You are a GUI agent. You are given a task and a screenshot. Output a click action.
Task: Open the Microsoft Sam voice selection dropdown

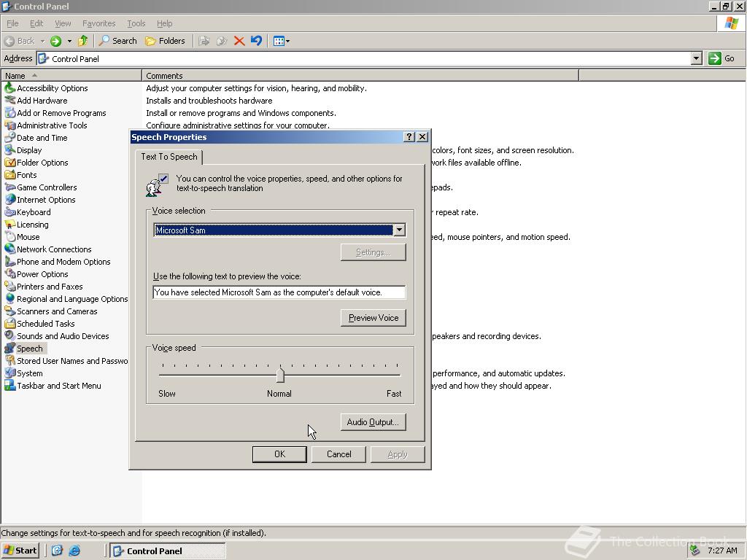coord(399,230)
